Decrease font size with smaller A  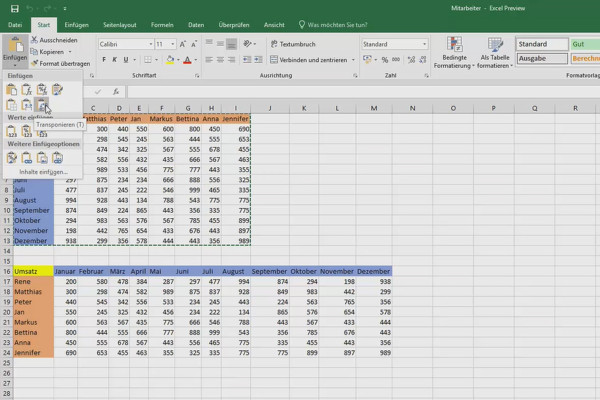194,44
